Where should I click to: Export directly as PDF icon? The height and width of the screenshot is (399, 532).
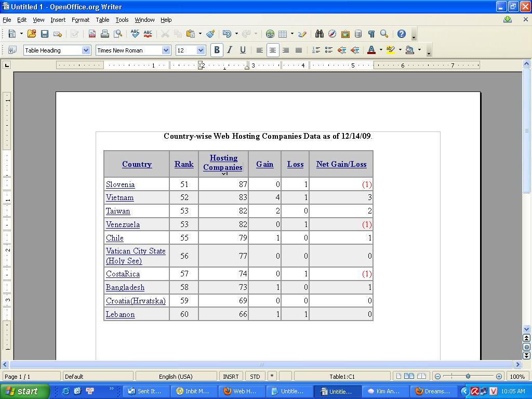92,34
